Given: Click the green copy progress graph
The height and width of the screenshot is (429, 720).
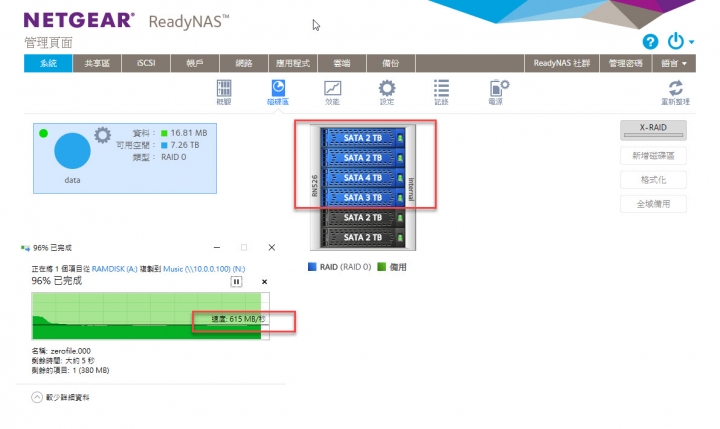Looking at the screenshot, I should point(150,316).
